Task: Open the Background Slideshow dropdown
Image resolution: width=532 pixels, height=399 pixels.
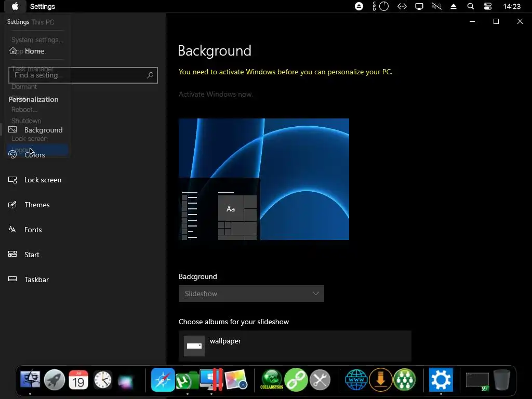Action: 251,294
